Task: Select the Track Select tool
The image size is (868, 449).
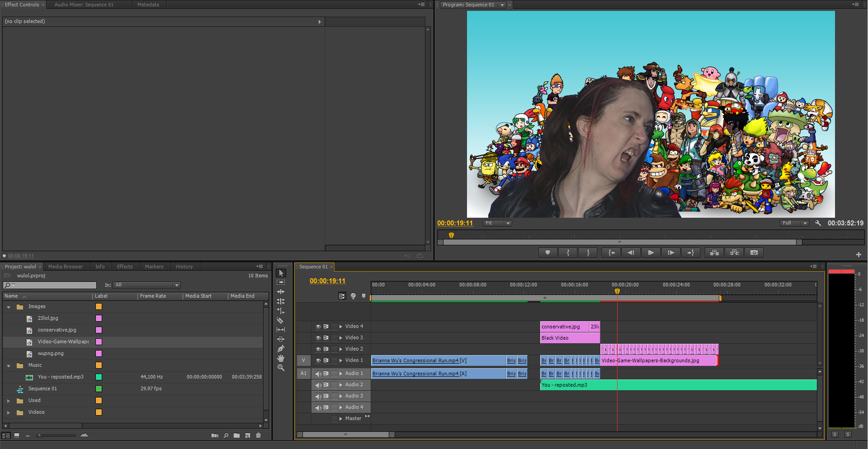Action: (281, 282)
